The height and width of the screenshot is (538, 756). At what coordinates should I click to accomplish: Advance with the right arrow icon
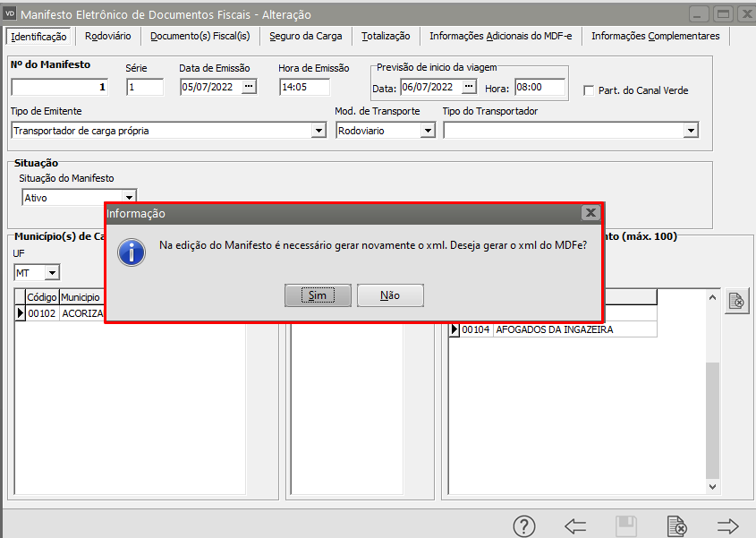coord(727,526)
